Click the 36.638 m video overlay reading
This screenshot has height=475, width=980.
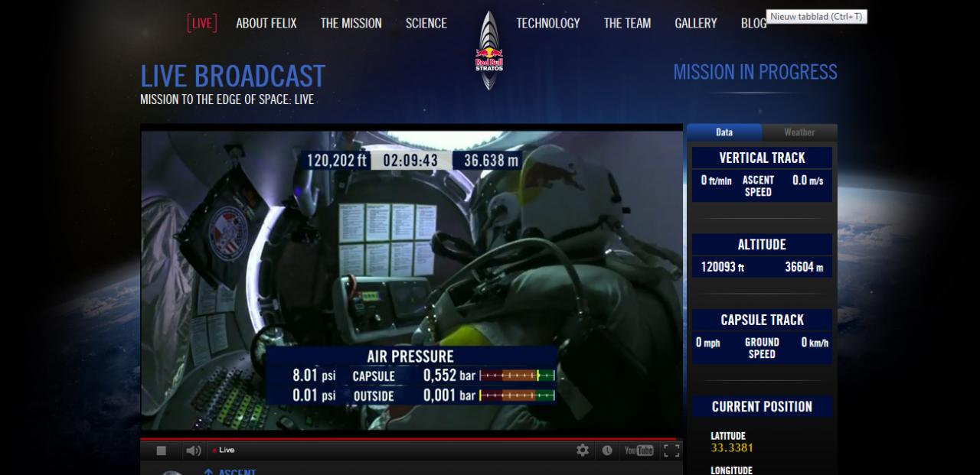pyautogui.click(x=492, y=161)
